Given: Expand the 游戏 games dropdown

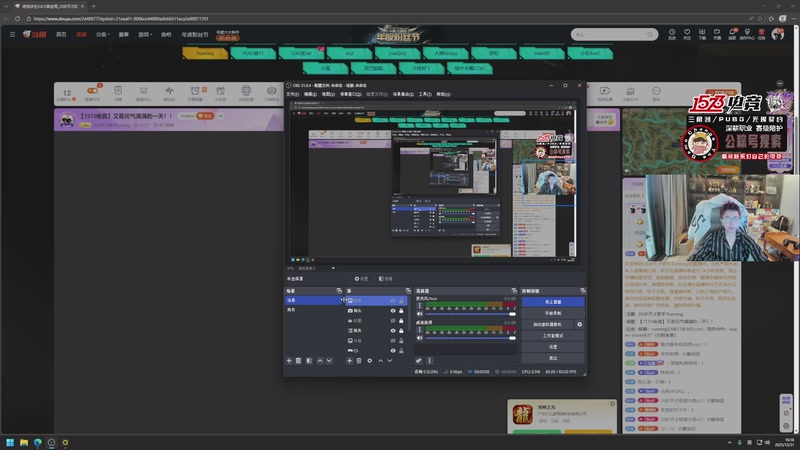Looking at the screenshot, I should coord(145,34).
